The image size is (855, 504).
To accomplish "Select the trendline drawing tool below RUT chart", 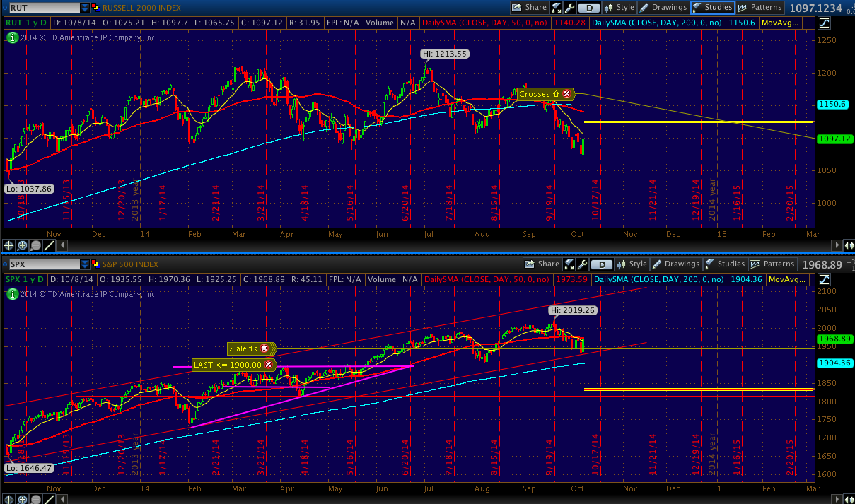I will pyautogui.click(x=49, y=245).
